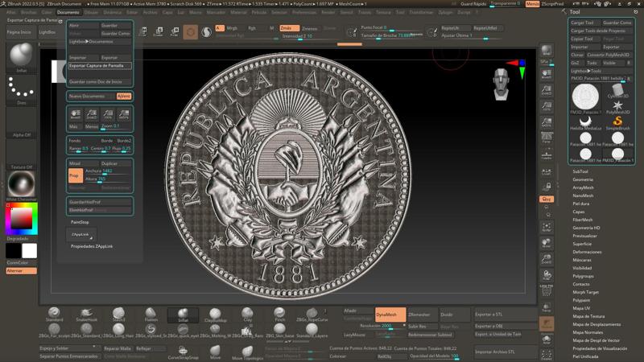Image resolution: width=644 pixels, height=362 pixels.
Task: Open the Espejo y Soldar dropdown
Action: click(x=70, y=348)
